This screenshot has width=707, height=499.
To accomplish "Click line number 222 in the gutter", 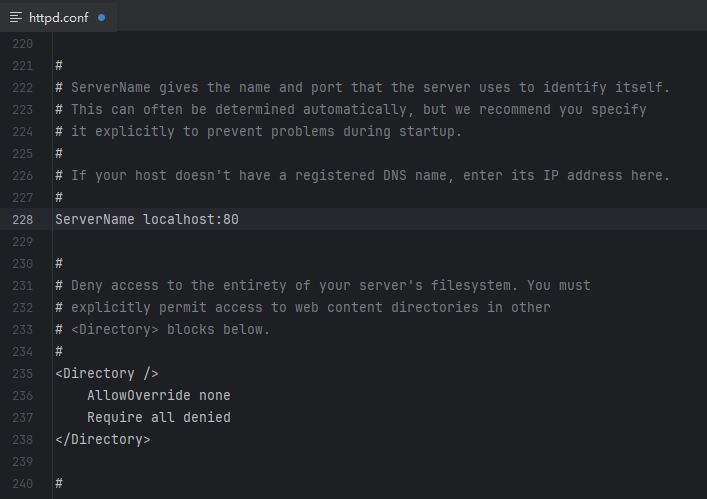I will click(23, 87).
